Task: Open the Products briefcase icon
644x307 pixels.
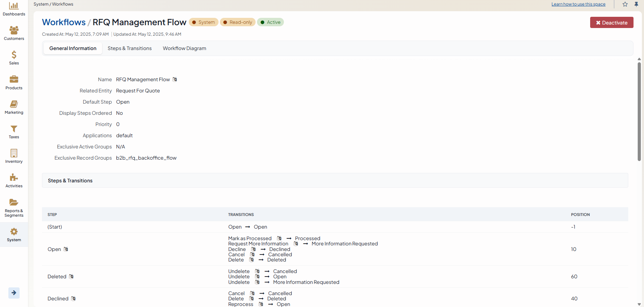Action: (x=14, y=79)
